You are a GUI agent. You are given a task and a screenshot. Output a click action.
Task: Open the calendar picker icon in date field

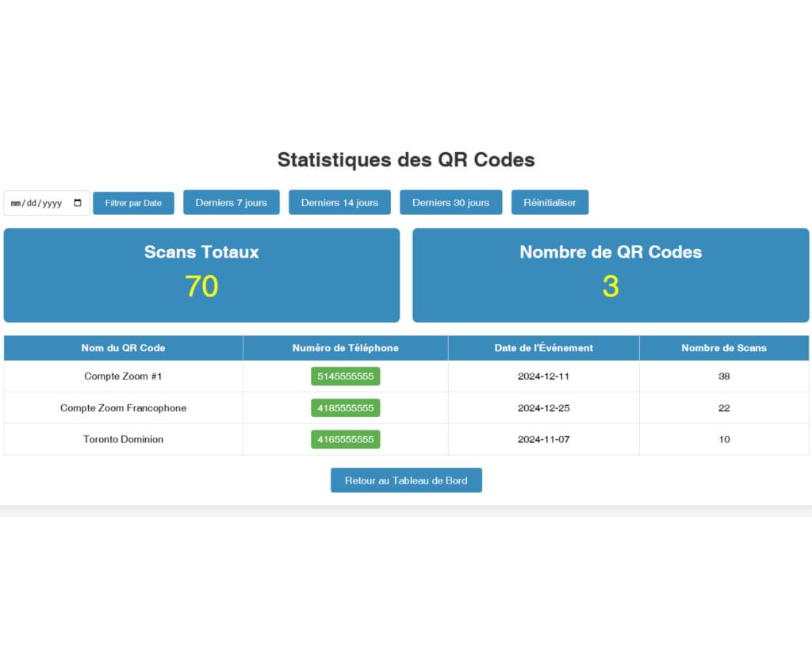77,203
